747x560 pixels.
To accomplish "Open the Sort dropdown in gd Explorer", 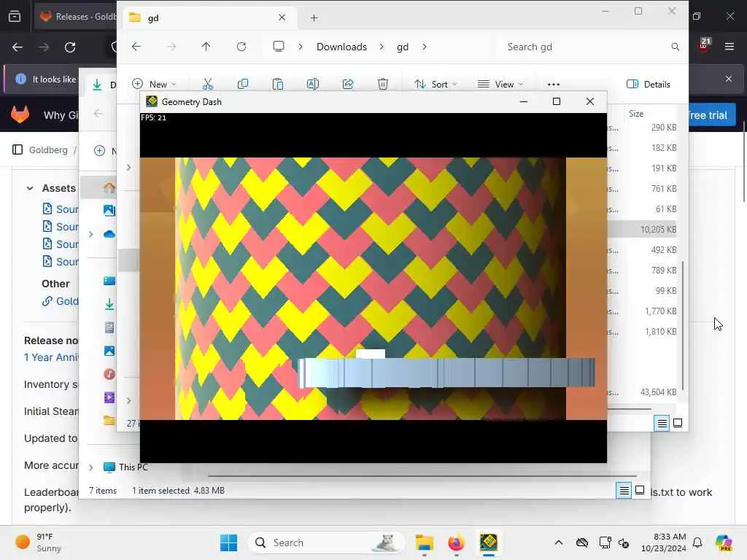I will 436,85.
